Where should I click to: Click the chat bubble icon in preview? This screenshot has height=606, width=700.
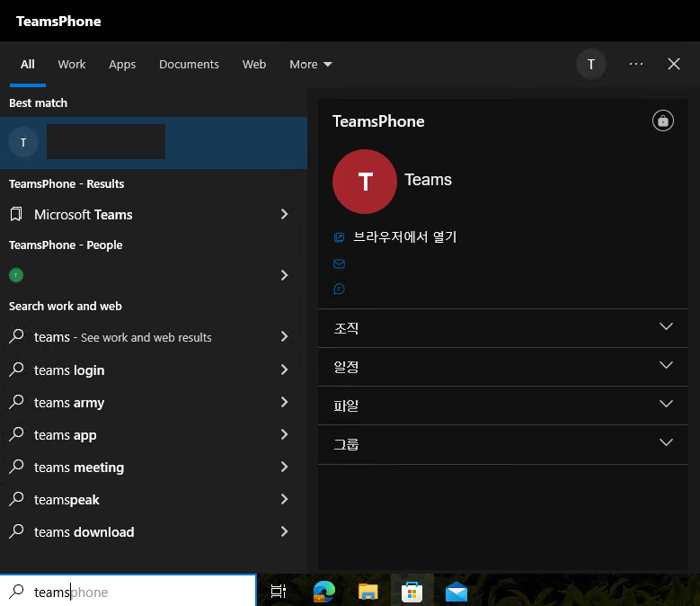pyautogui.click(x=340, y=289)
